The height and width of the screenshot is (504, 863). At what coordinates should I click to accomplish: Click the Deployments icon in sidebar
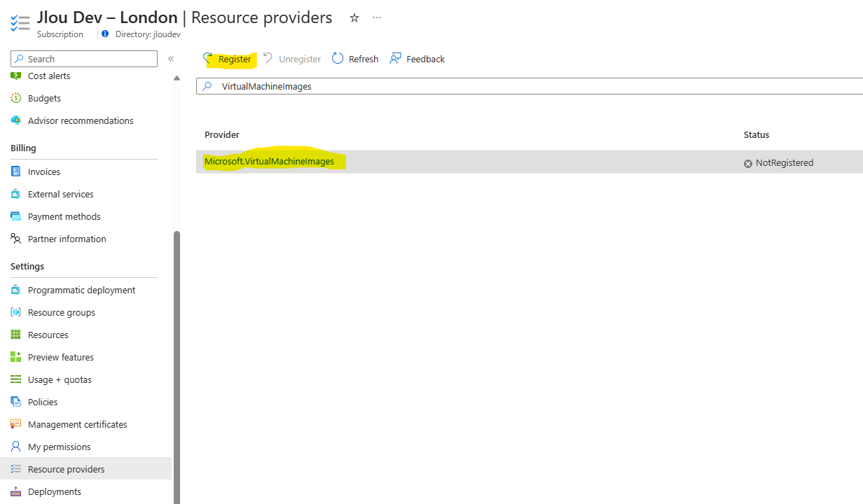[16, 491]
